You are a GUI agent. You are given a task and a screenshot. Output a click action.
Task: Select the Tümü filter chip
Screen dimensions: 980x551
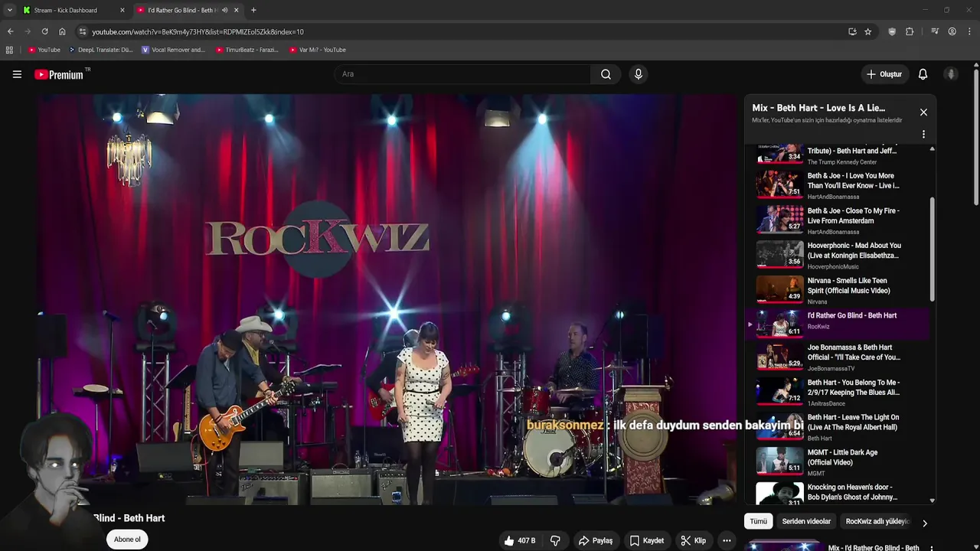758,521
